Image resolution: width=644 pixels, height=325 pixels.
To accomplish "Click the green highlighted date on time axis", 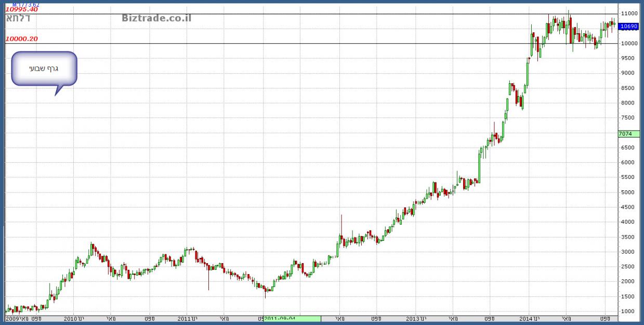I will pyautogui.click(x=292, y=318).
